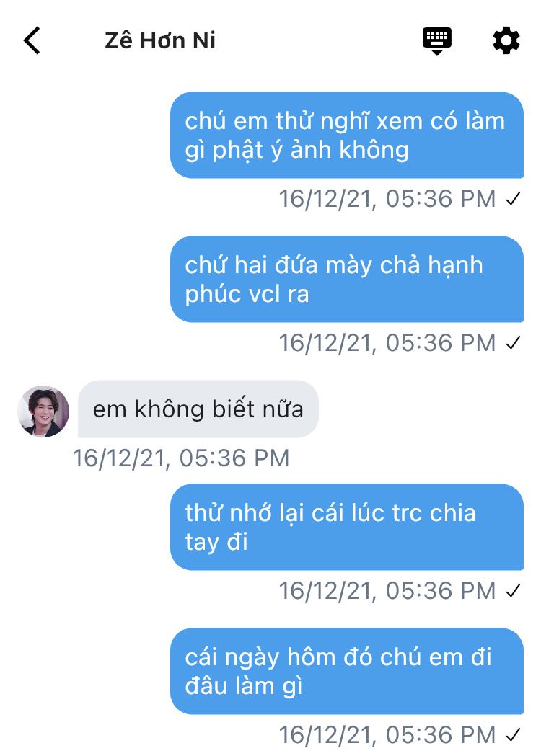The height and width of the screenshot is (756, 541).
Task: Tap the back arrow icon
Action: click(32, 40)
